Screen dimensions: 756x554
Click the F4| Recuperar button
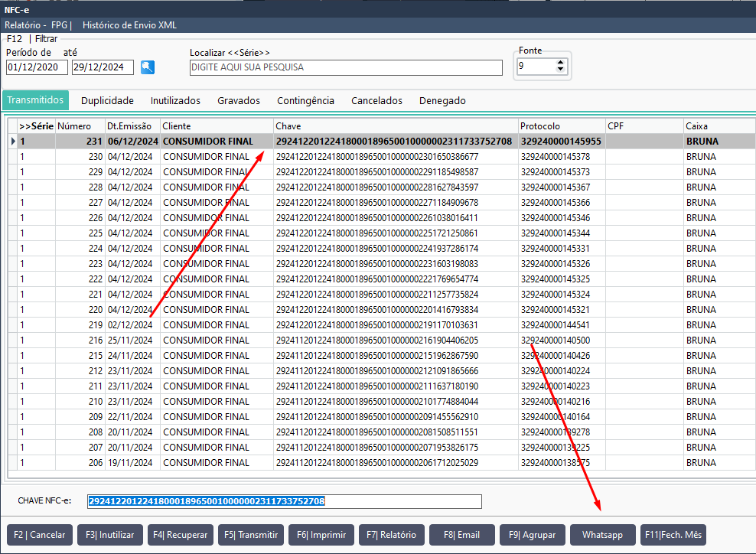click(x=181, y=535)
